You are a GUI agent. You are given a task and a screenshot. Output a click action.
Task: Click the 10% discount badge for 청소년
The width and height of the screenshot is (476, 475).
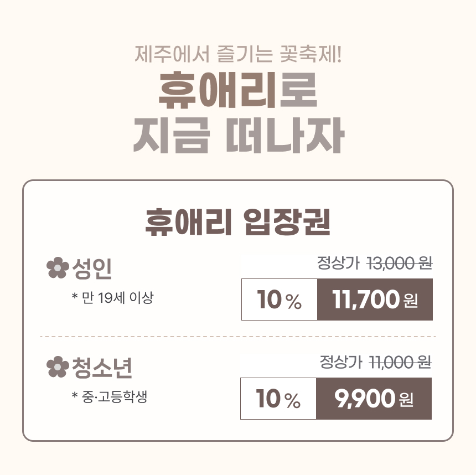click(x=278, y=399)
